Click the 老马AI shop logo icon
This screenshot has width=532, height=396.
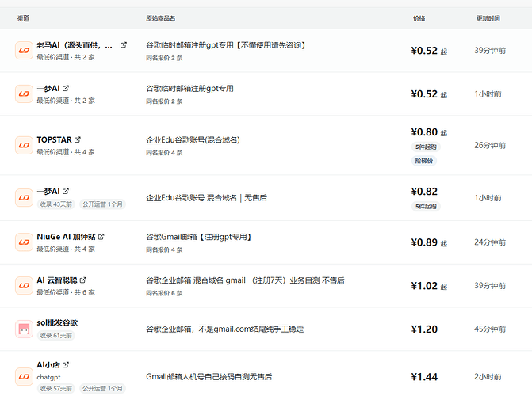coord(24,51)
